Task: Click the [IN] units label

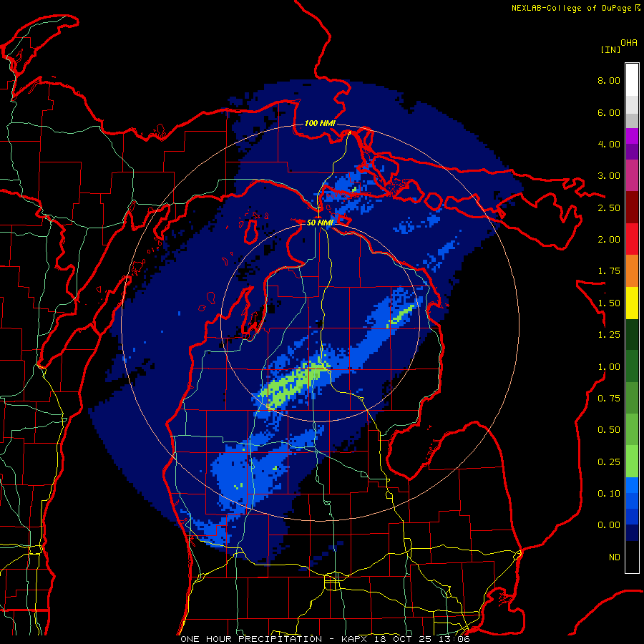Action: 610,49
